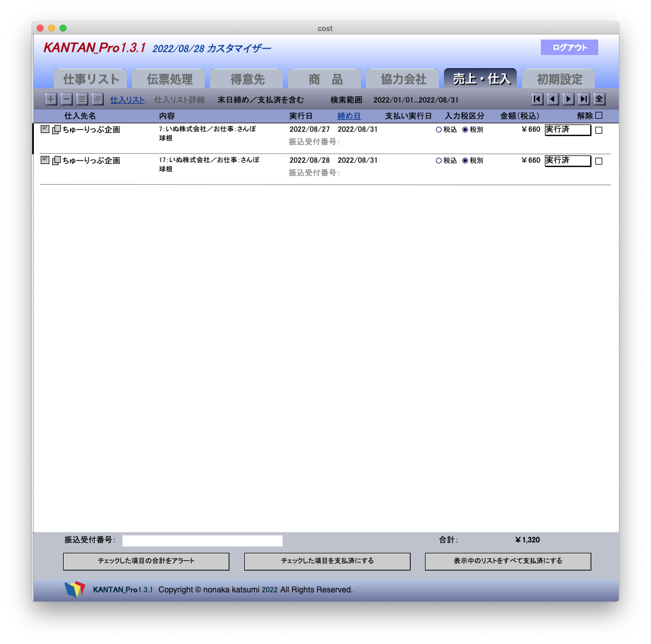Screen dimensions: 651x644
Task: Click チェックした項目の合計をアラート button
Action: [x=146, y=561]
